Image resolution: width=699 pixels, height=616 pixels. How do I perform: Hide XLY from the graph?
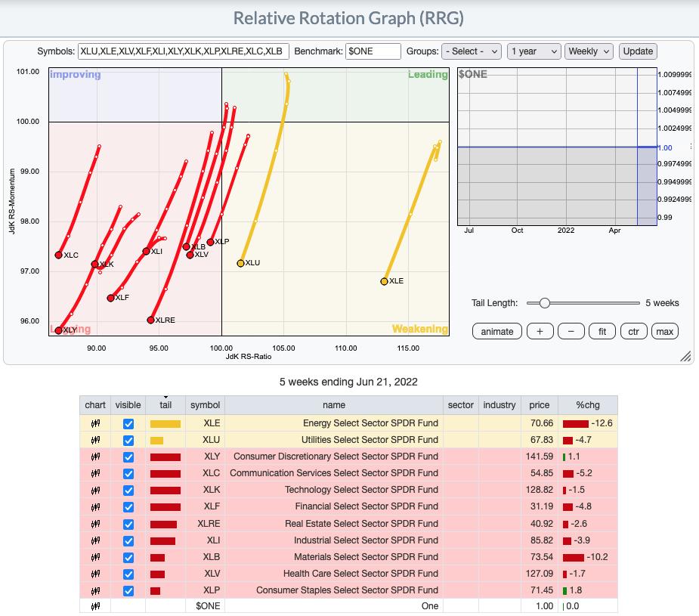(128, 457)
